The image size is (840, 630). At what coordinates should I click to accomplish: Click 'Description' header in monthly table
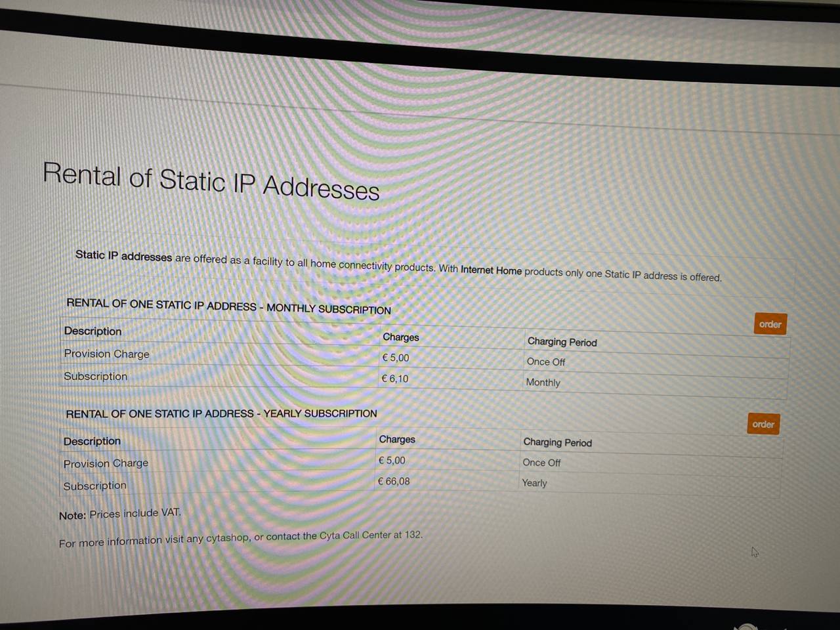93,331
